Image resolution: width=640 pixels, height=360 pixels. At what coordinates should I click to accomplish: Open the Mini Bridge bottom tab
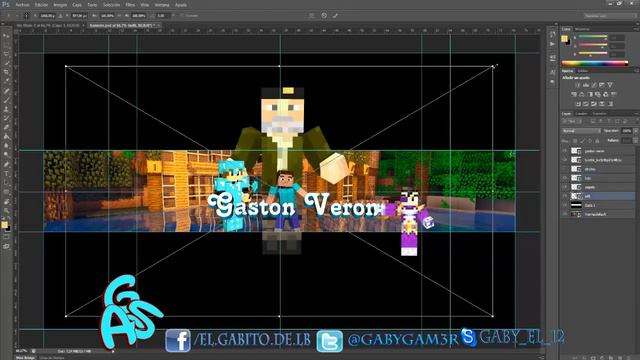click(25, 358)
